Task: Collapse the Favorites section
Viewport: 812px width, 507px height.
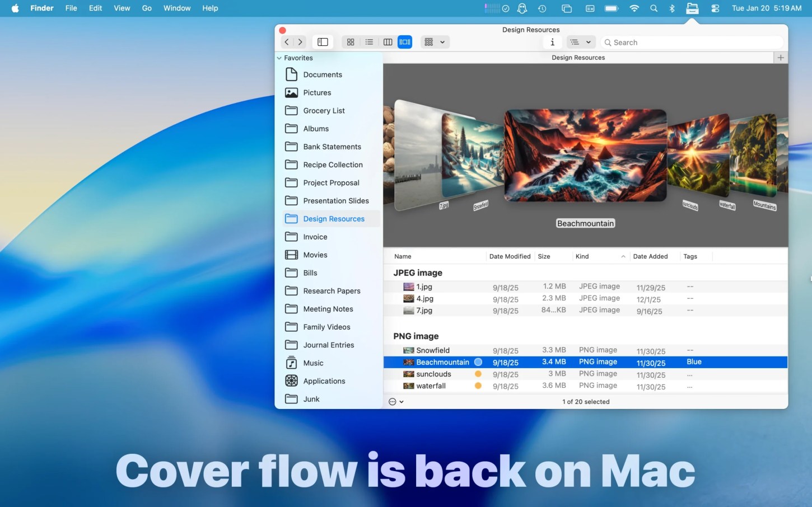Action: 278,58
